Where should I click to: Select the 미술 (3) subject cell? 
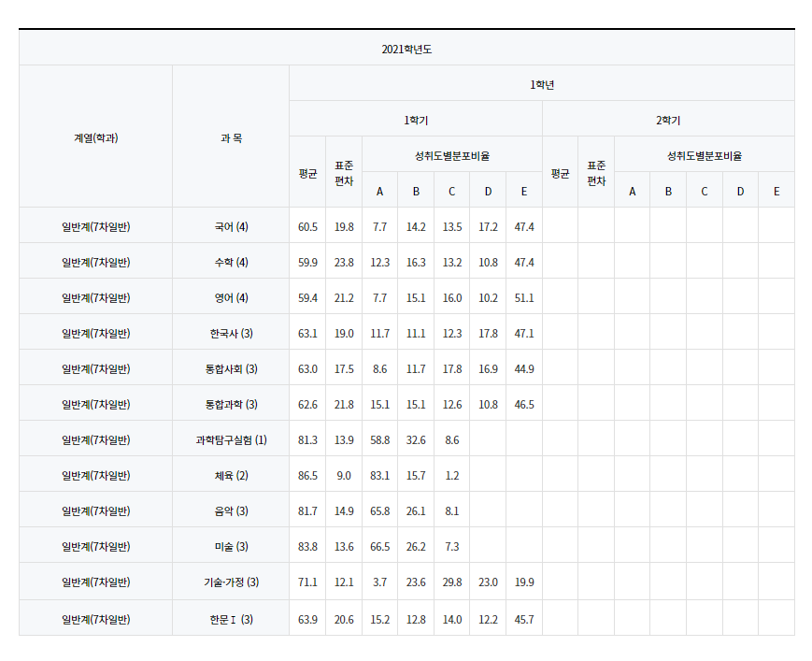point(231,546)
